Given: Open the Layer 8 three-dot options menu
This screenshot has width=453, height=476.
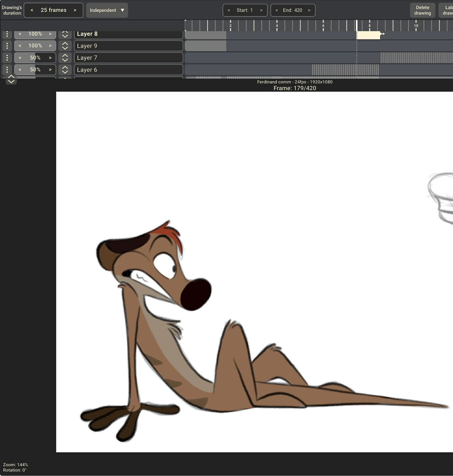Looking at the screenshot, I should 7,34.
